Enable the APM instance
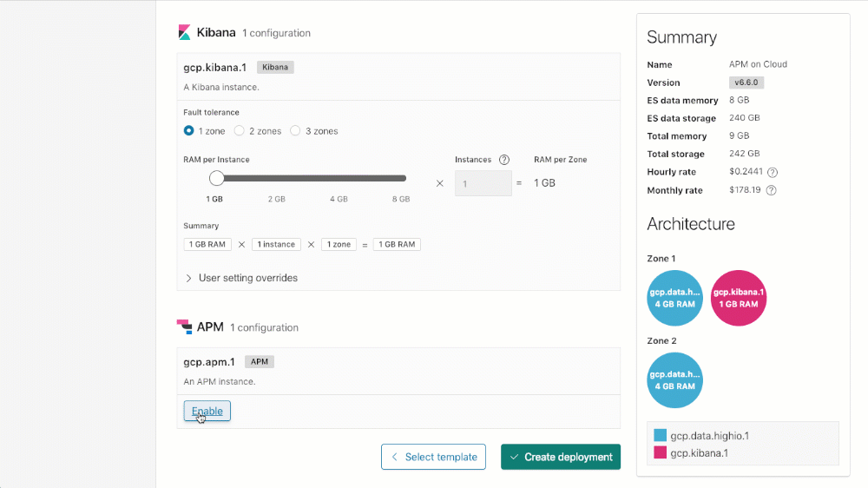The width and height of the screenshot is (868, 488). (207, 411)
